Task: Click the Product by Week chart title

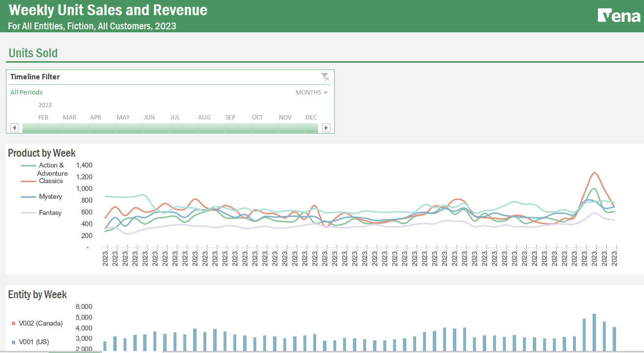Action: click(x=42, y=153)
